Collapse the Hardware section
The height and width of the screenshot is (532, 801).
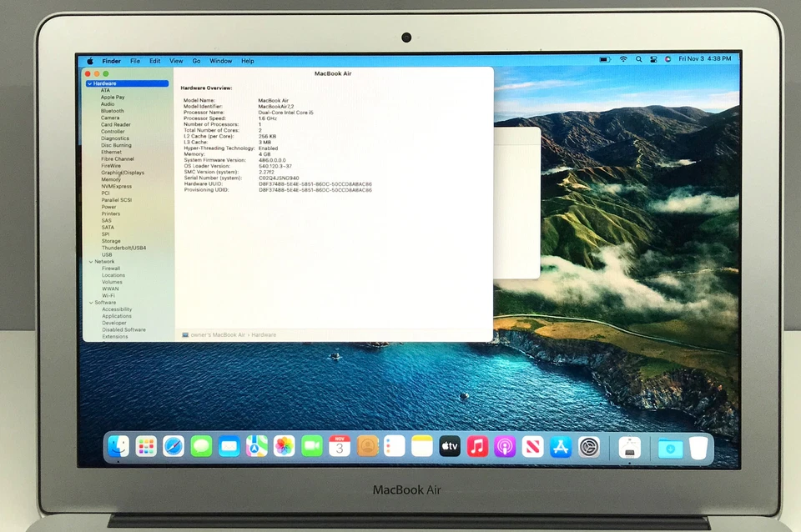(92, 83)
